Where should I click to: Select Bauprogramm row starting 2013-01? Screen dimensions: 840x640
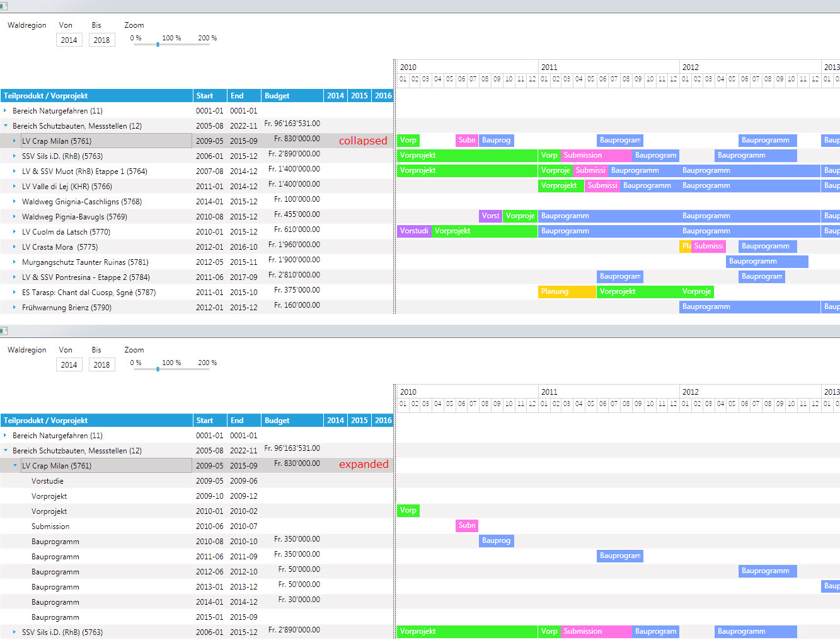[x=197, y=587]
